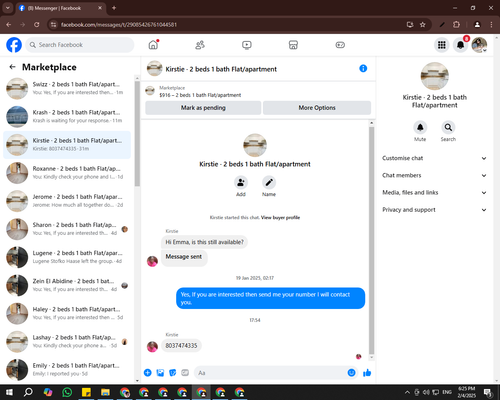Image resolution: width=500 pixels, height=400 pixels.
Task: Click the More Options button
Action: coord(317,108)
